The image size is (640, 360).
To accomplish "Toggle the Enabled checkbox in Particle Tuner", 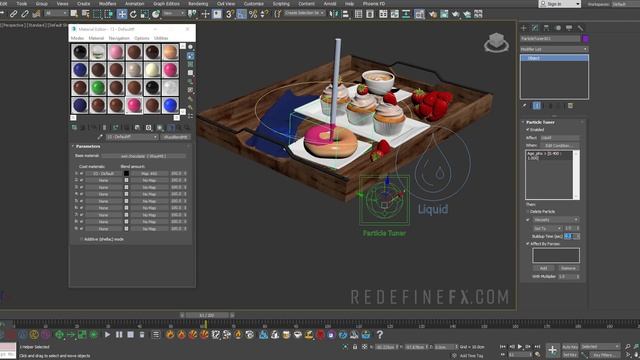I will tap(527, 129).
